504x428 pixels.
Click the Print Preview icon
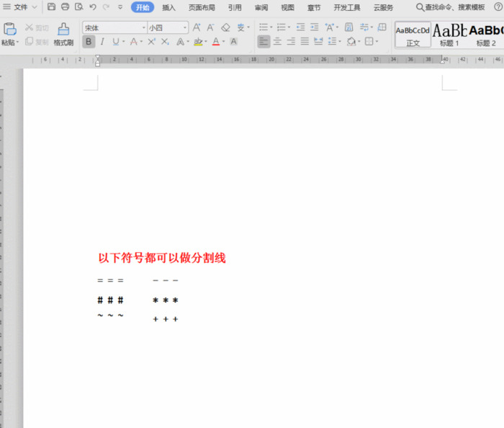coord(79,6)
